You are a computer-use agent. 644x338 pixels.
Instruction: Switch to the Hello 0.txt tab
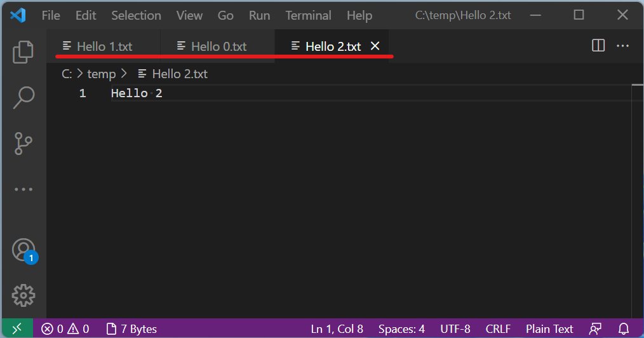click(x=218, y=46)
